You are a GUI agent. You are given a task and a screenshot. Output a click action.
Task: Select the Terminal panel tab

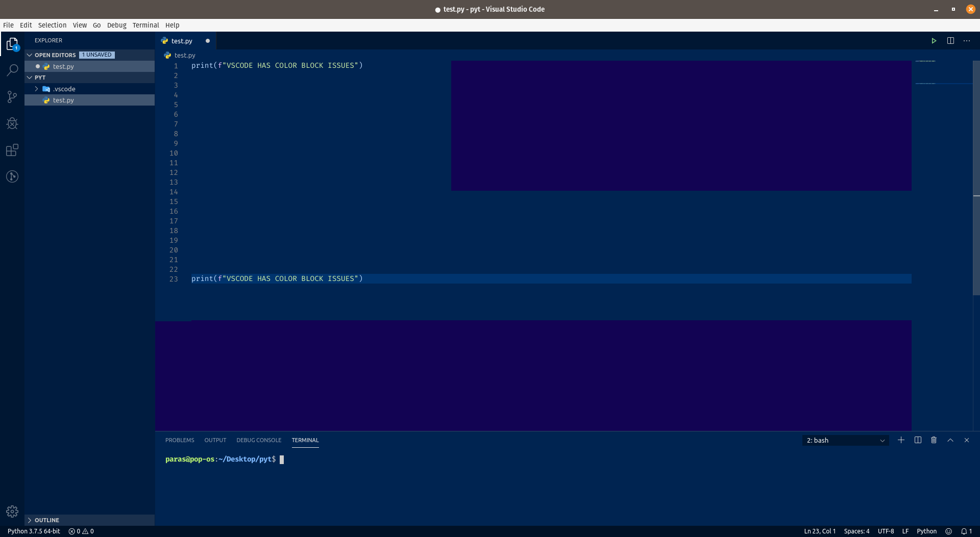click(305, 440)
